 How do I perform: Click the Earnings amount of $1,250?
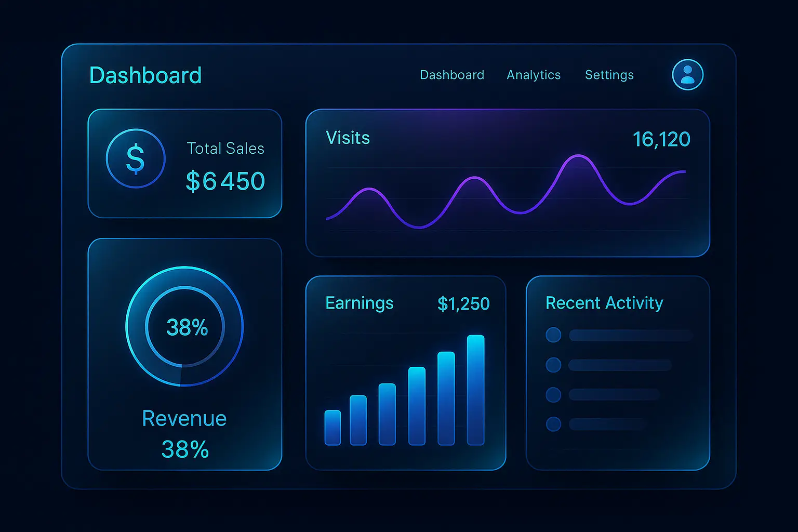464,303
